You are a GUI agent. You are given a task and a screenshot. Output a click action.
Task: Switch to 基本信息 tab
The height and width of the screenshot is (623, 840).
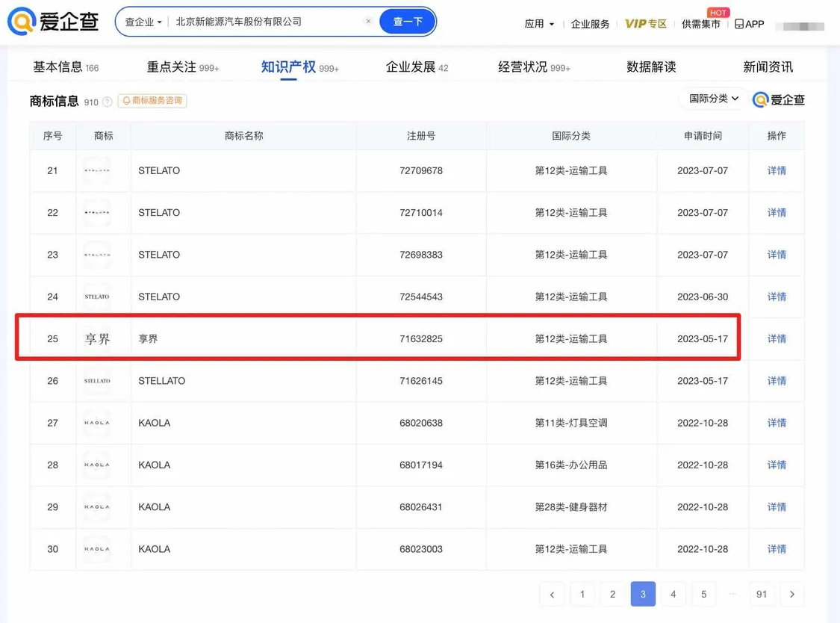click(x=66, y=67)
